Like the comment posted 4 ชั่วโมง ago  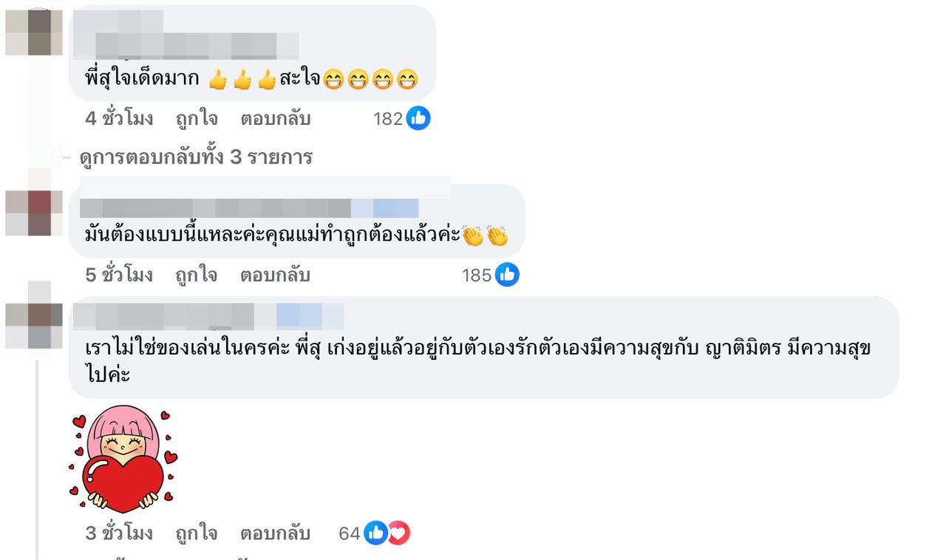tap(196, 118)
